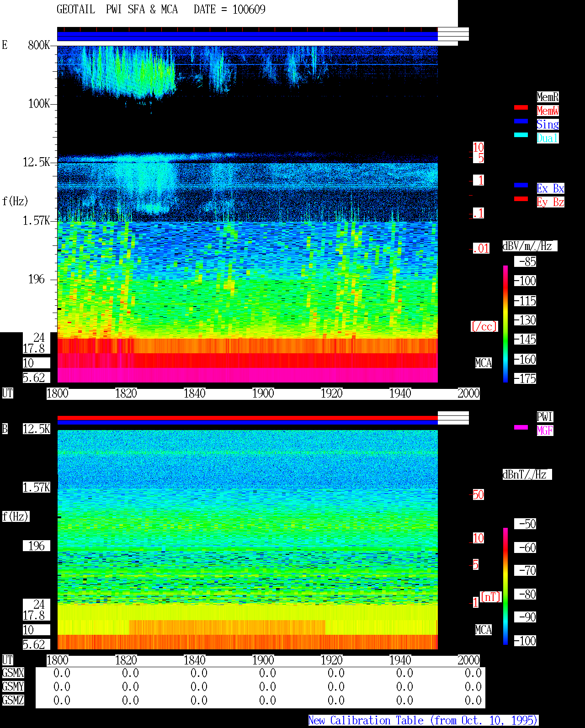585x728 pixels.
Task: Click the red Ey Bz legend swatch
Action: (x=521, y=199)
